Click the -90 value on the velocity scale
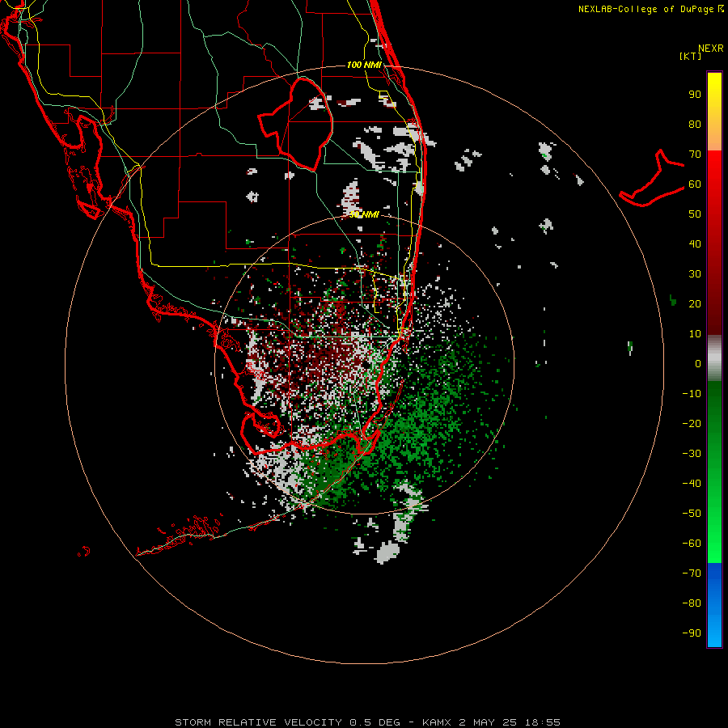 (x=692, y=633)
